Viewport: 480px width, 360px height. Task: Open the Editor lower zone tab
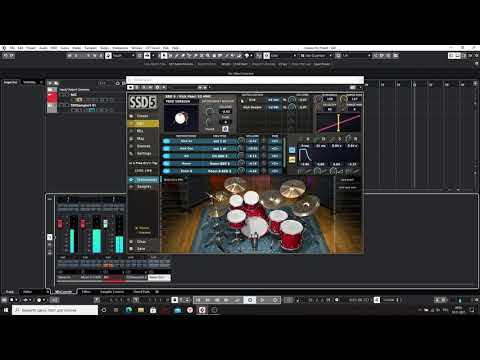(86, 292)
